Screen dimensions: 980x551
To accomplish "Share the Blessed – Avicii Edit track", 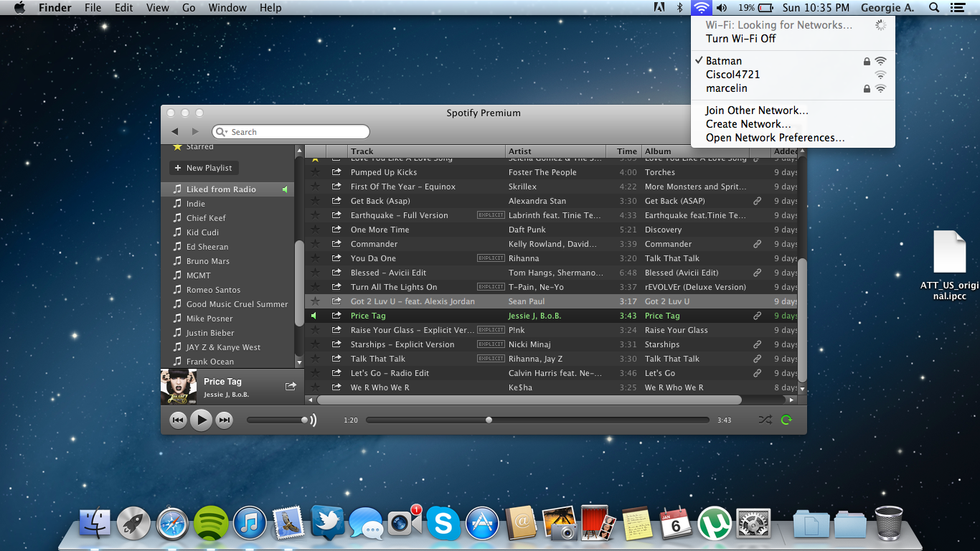I will [336, 273].
